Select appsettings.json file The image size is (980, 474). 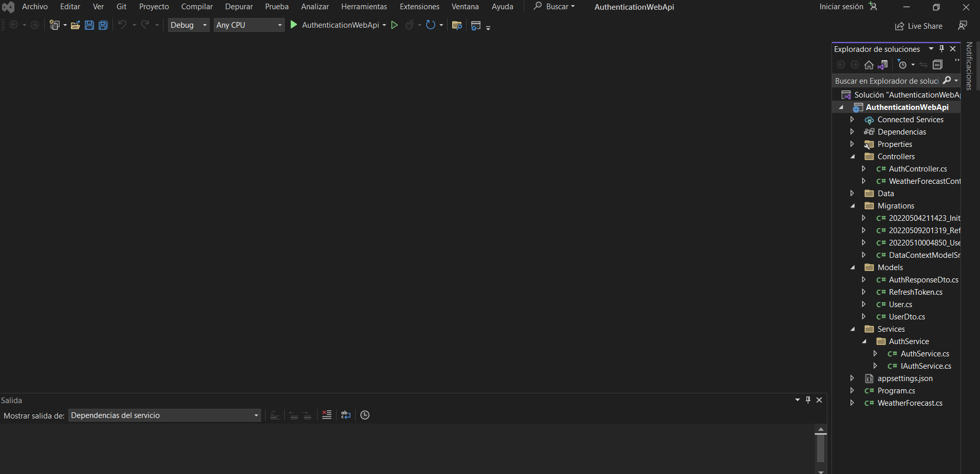point(905,378)
